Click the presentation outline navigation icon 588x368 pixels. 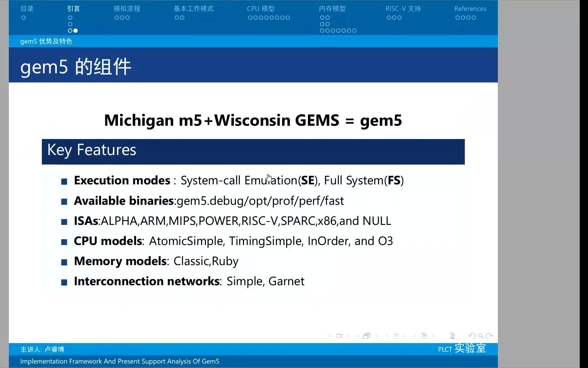pyautogui.click(x=452, y=336)
